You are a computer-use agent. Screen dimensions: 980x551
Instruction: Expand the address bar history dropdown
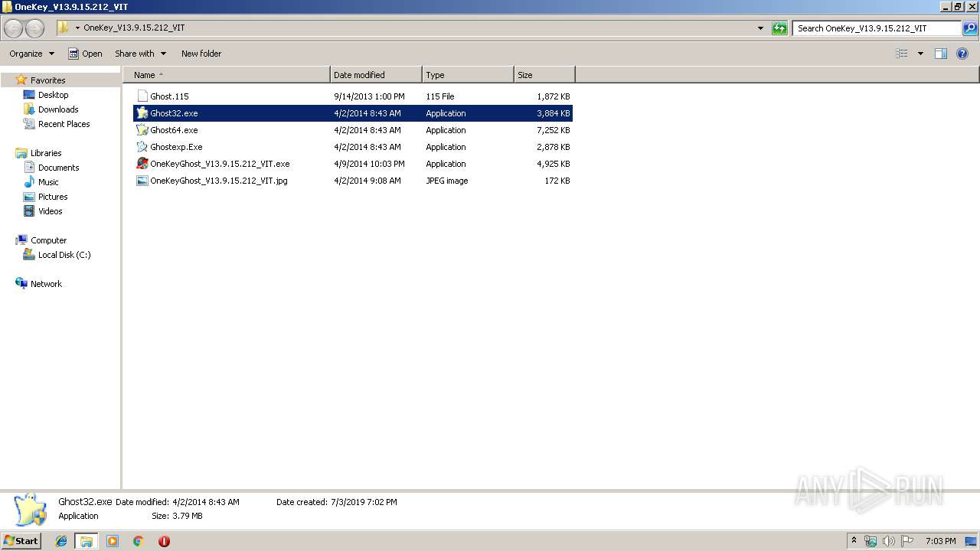pyautogui.click(x=760, y=28)
